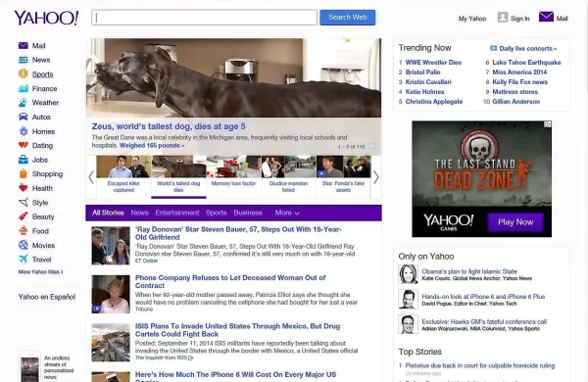Open the Weather icon in sidebar

click(24, 102)
